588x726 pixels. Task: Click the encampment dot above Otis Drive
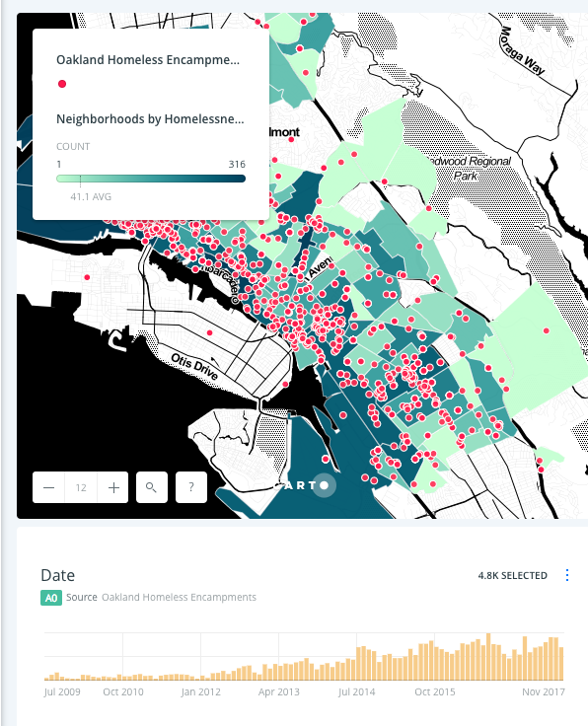[210, 332]
